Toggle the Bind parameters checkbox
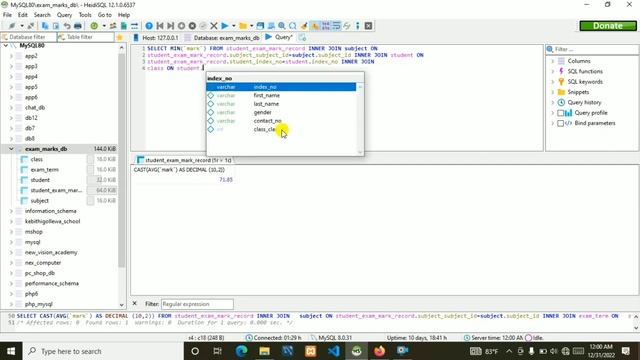This screenshot has height=360, width=640. click(x=561, y=123)
